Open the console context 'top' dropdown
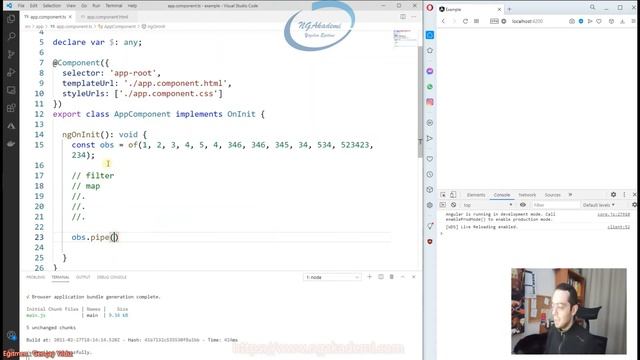The height and width of the screenshot is (360, 640). coord(487,205)
